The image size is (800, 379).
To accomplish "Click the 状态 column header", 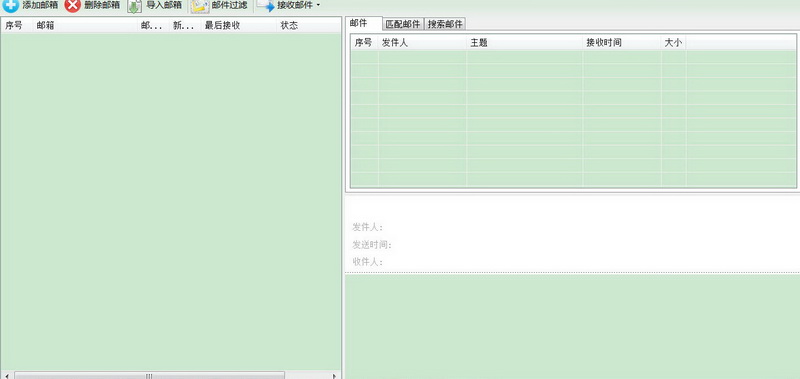I will [308, 26].
